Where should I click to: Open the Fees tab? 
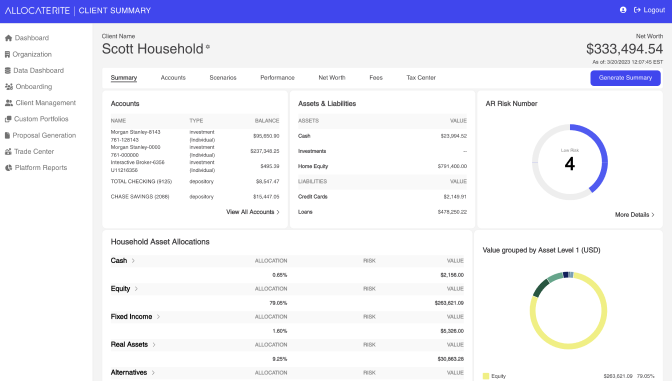tap(376, 78)
